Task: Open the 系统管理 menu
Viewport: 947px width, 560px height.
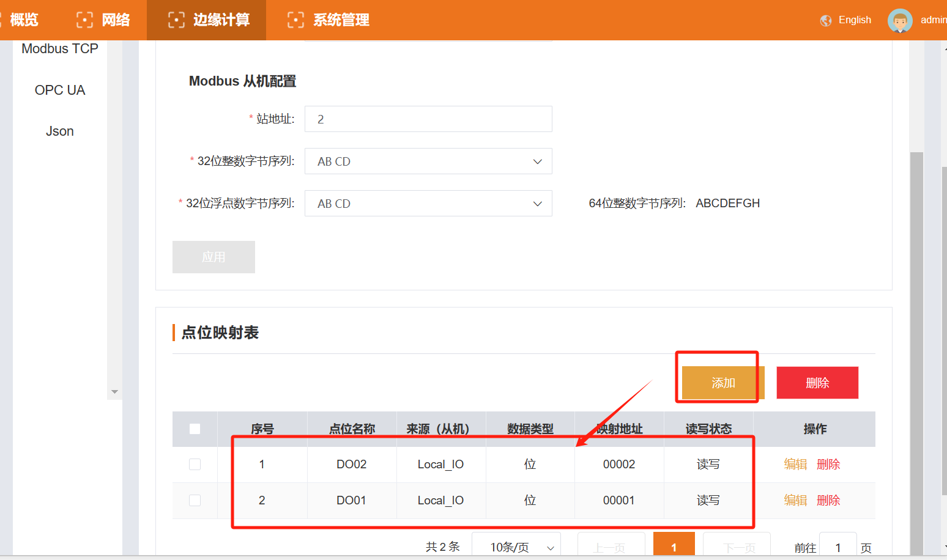Action: pyautogui.click(x=341, y=20)
